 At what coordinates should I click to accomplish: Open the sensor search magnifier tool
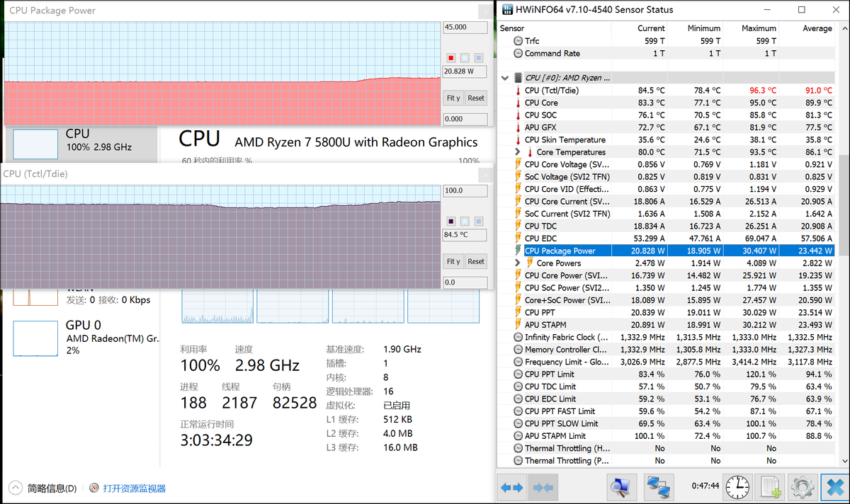621,487
